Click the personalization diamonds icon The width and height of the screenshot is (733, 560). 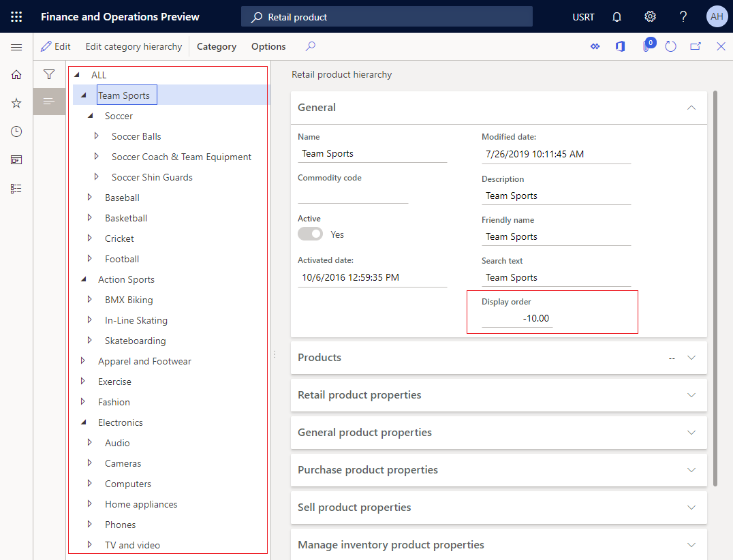[x=595, y=46]
